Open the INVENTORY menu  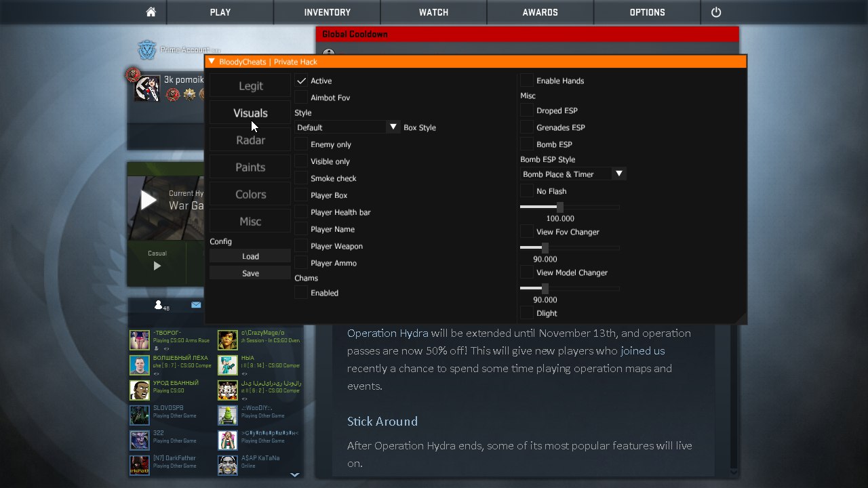pos(328,12)
